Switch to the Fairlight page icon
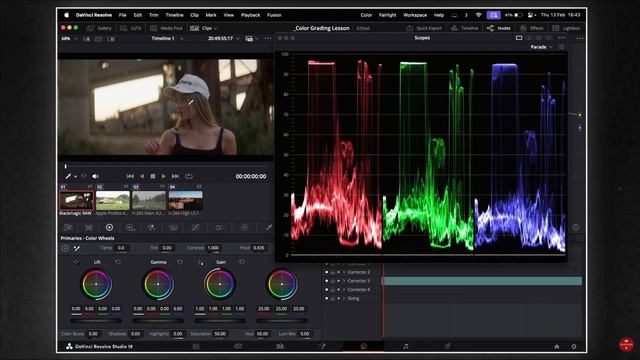640x360 pixels. click(406, 346)
